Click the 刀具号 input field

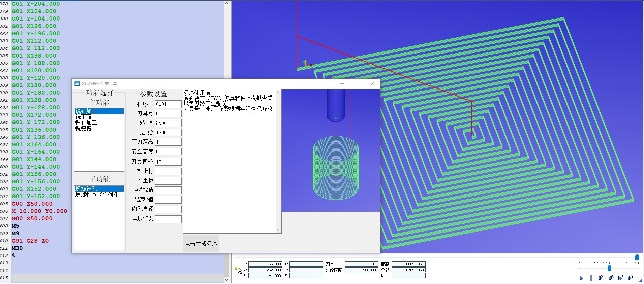coord(168,114)
